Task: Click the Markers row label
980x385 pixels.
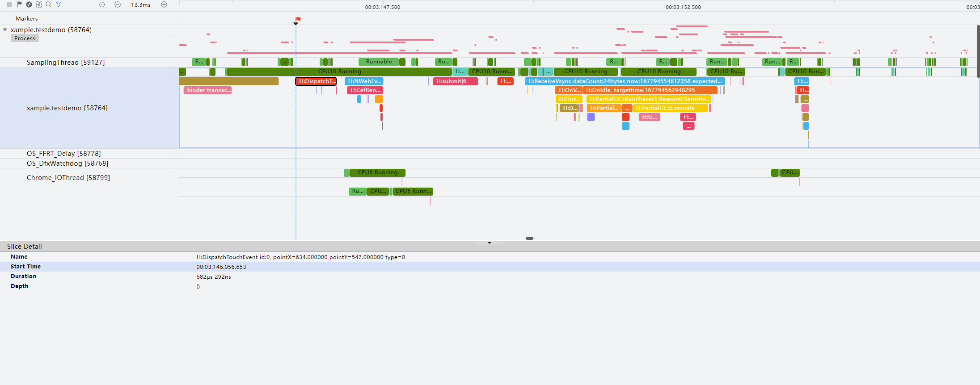Action: [26, 19]
